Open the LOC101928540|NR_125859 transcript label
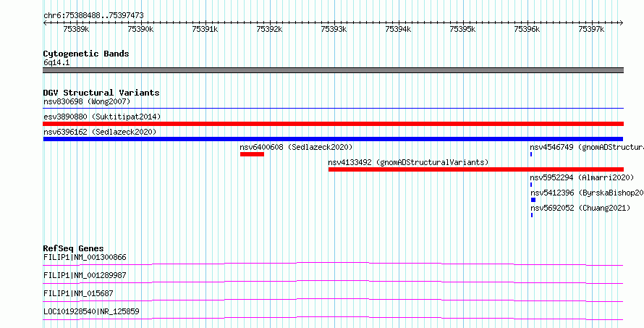644x328 pixels. coord(91,311)
